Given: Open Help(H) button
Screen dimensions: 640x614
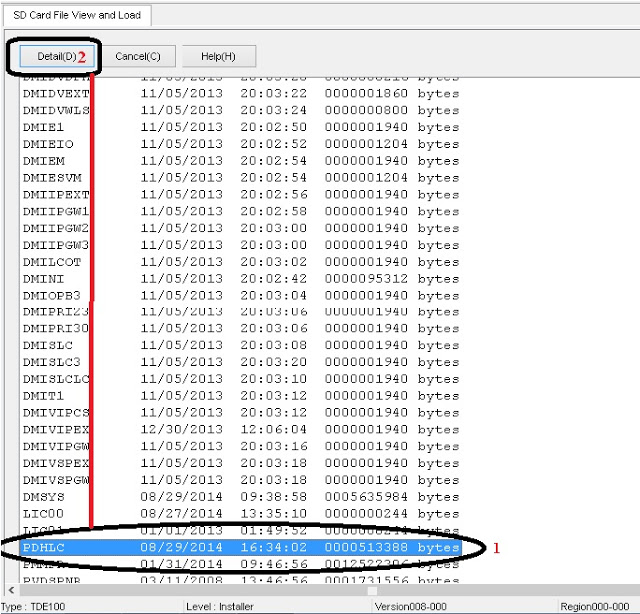Looking at the screenshot, I should coord(218,56).
